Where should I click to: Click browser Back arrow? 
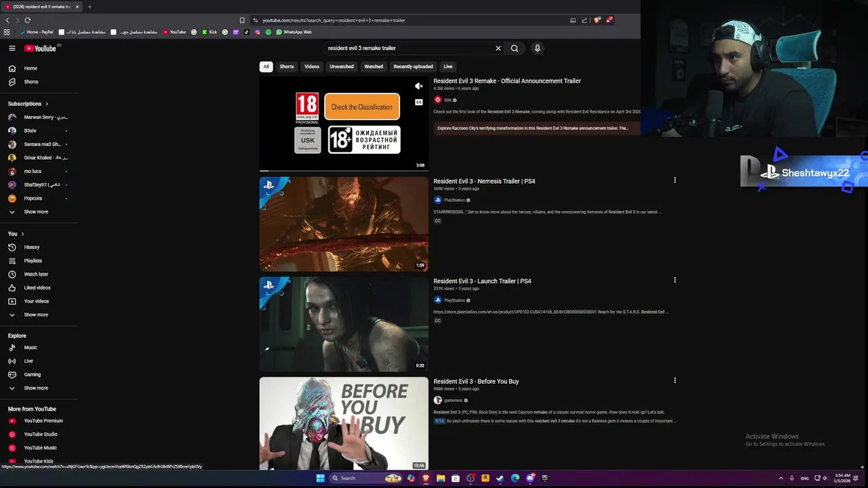tap(7, 20)
